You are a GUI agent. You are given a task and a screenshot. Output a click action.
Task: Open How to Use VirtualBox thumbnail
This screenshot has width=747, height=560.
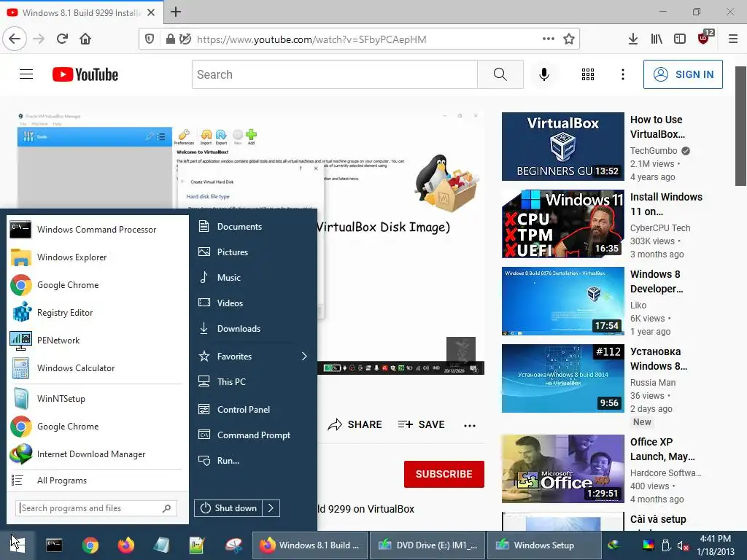[562, 147]
